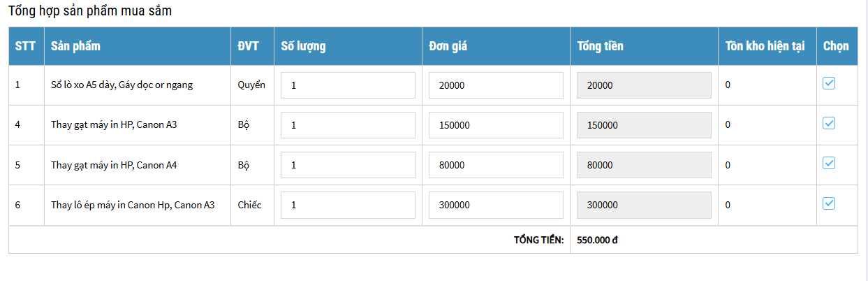Click quantity field for Thay gạt Canon A4
Image resolution: width=868 pixels, height=281 pixels.
(348, 165)
